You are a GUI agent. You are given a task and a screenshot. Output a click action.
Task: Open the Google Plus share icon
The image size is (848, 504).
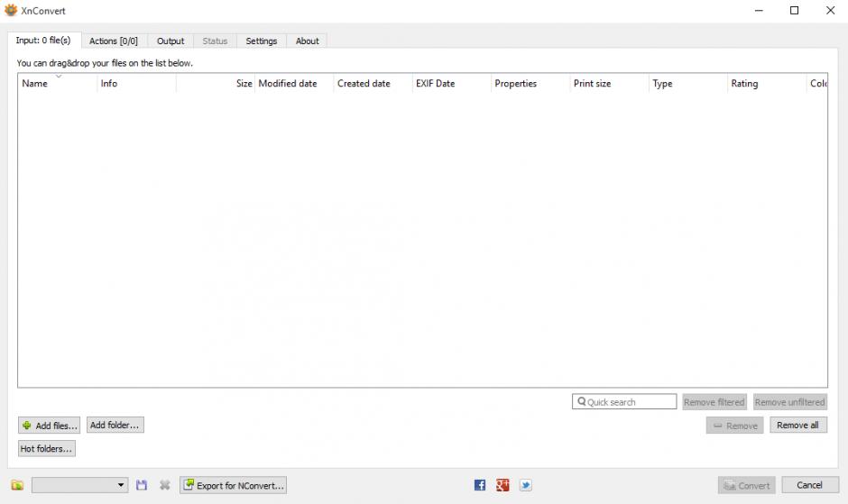[502, 485]
